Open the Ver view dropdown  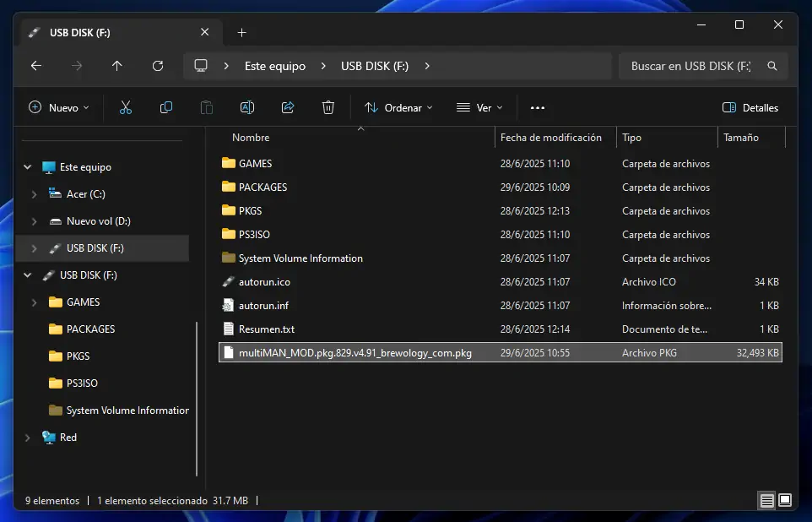tap(479, 107)
